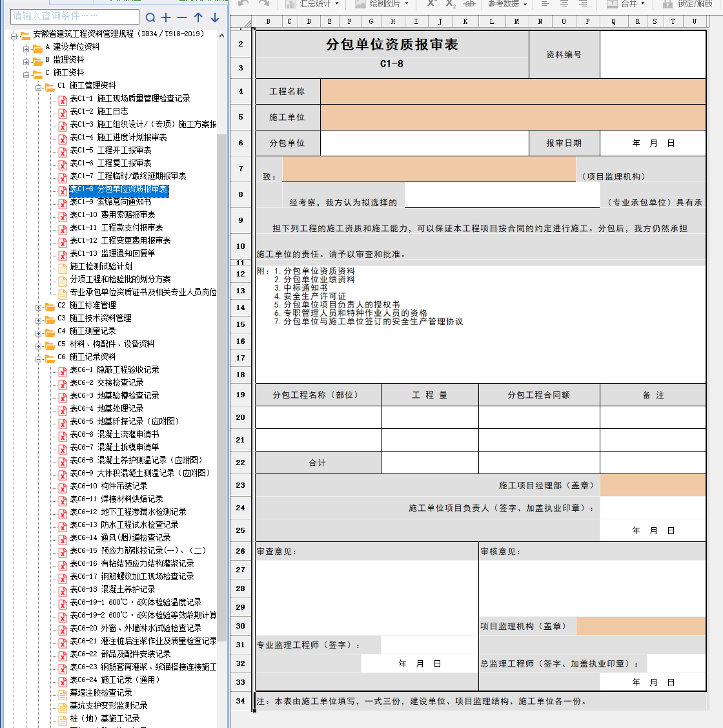Click the document icon beside 基坑支护变形监测记录
Viewport: 723px width, 728px height.
(x=63, y=707)
